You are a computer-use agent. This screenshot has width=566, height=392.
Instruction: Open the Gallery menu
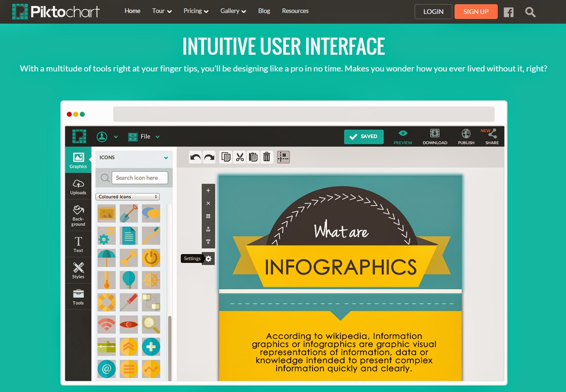coord(230,11)
